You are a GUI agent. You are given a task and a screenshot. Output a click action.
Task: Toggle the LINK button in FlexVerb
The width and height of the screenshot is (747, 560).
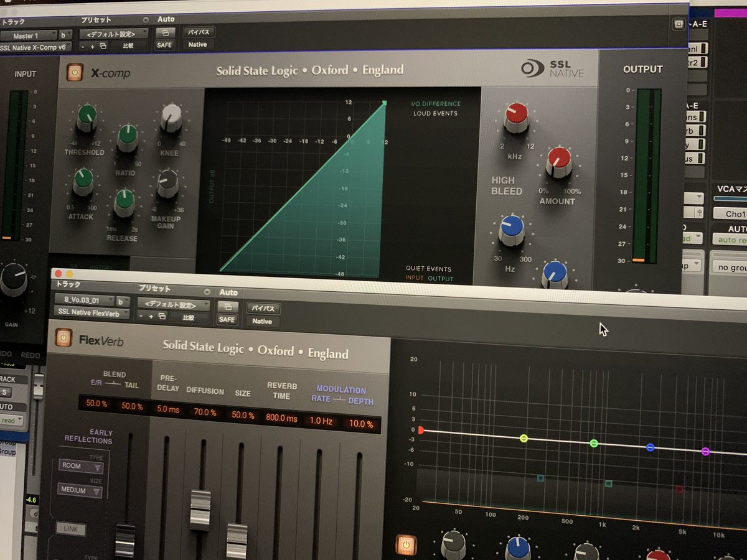pos(70,529)
